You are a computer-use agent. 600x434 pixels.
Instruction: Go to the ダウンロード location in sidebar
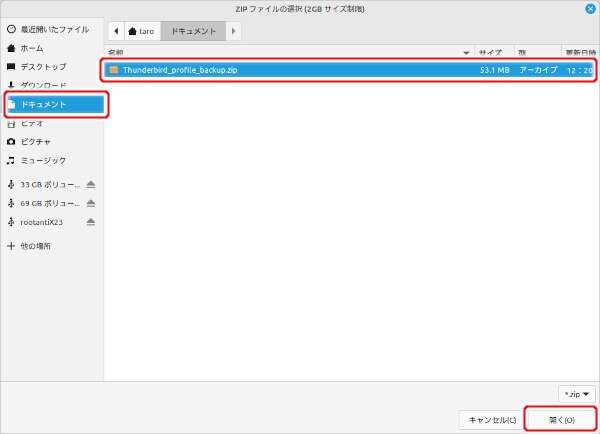tap(43, 85)
